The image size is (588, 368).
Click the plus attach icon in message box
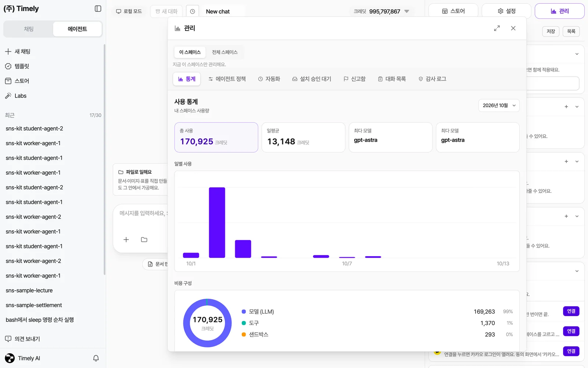126,240
